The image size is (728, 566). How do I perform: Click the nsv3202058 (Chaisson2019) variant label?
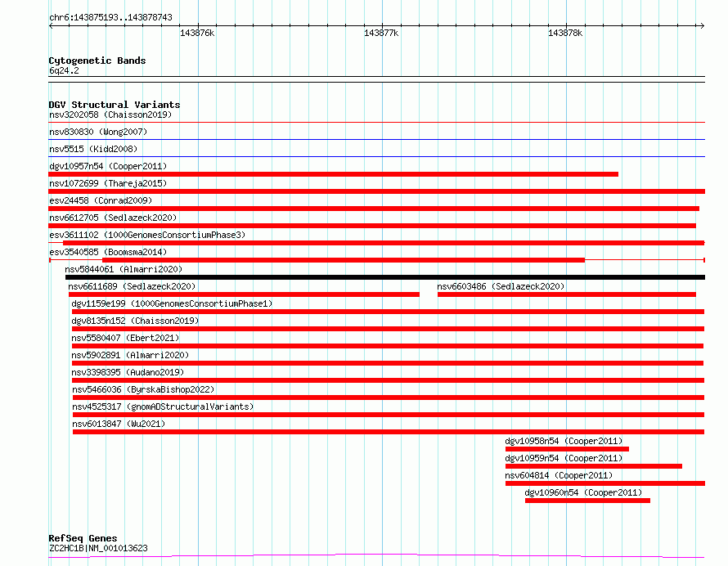(x=110, y=115)
